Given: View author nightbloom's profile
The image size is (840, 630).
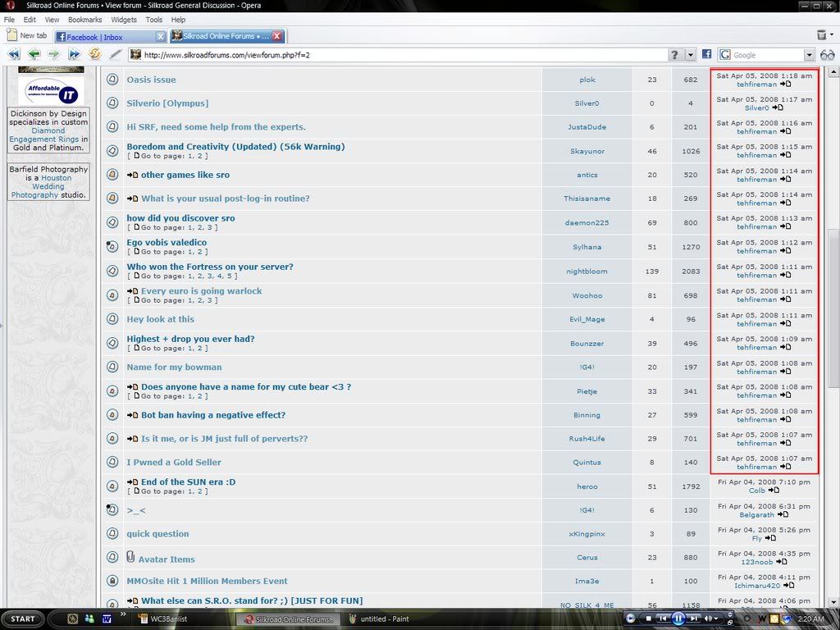Looking at the screenshot, I should coord(587,271).
